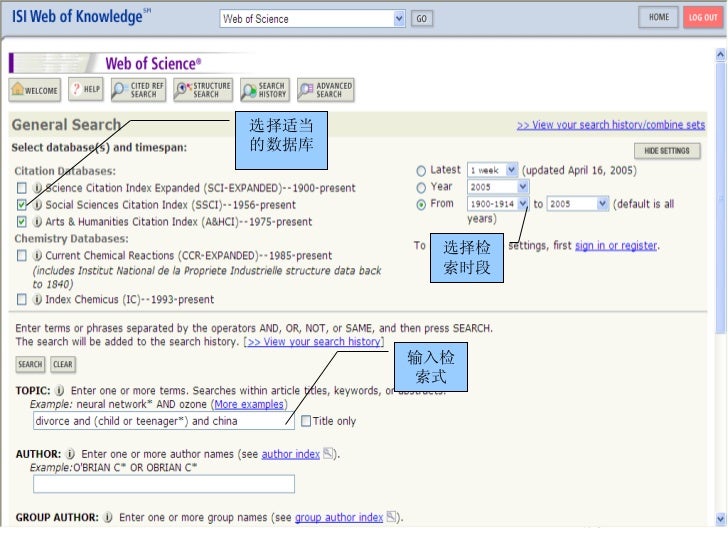This screenshot has width=728, height=546.
Task: Check Index Chemicus database
Action: 21,299
